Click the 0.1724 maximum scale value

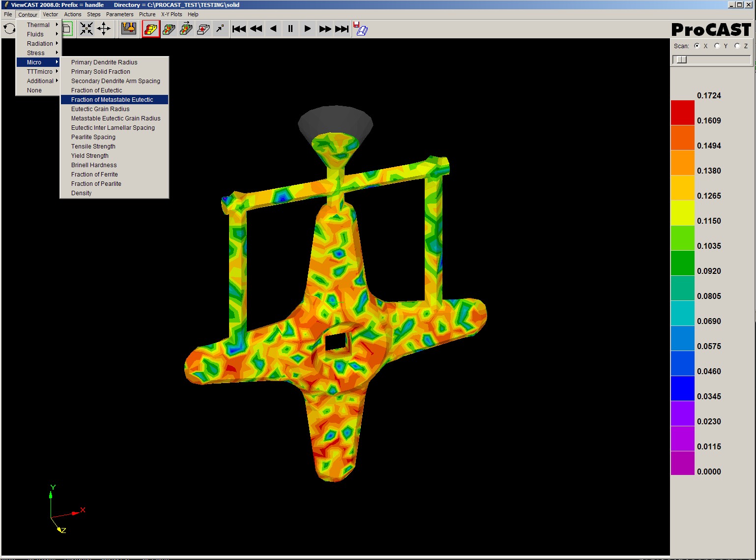click(709, 95)
